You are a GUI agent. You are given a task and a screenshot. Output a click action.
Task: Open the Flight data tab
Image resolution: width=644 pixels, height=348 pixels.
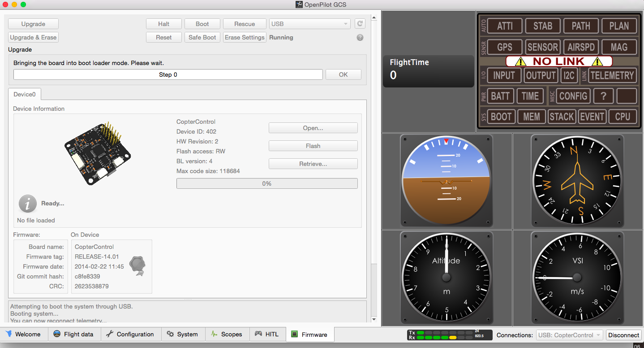[x=73, y=334]
